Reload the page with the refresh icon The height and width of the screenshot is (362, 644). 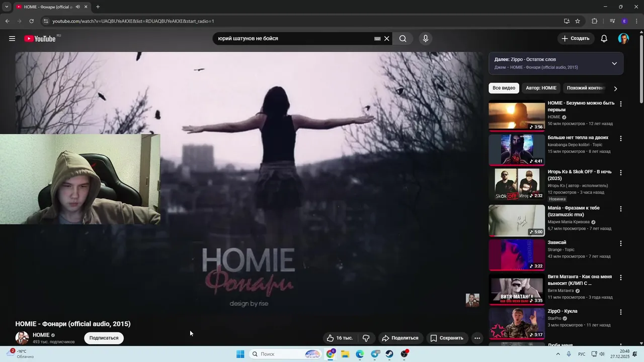tap(31, 21)
